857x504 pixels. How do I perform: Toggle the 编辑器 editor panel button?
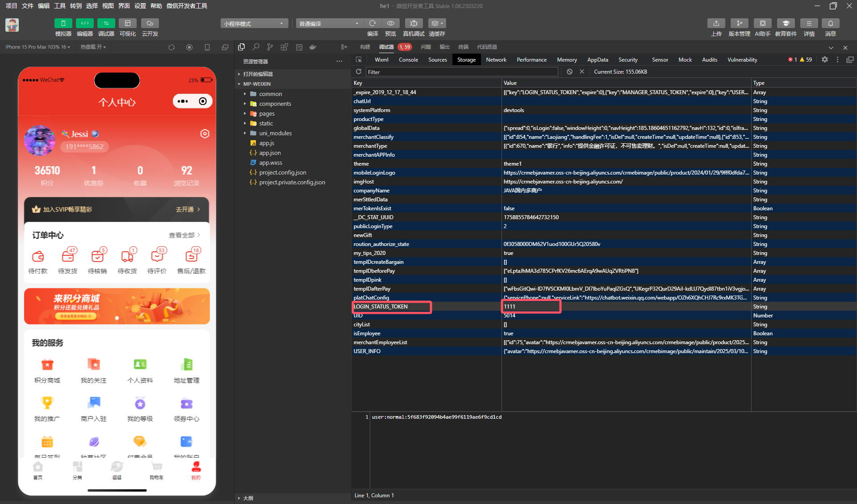pyautogui.click(x=84, y=23)
